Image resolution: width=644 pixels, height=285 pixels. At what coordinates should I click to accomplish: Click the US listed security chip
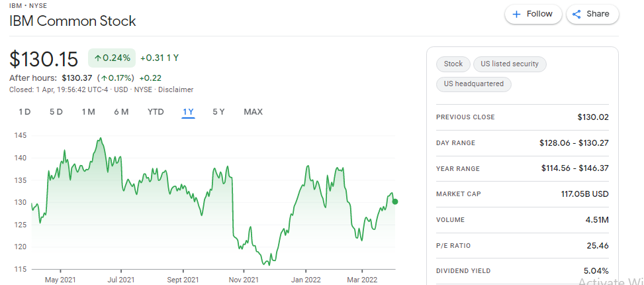coord(509,64)
